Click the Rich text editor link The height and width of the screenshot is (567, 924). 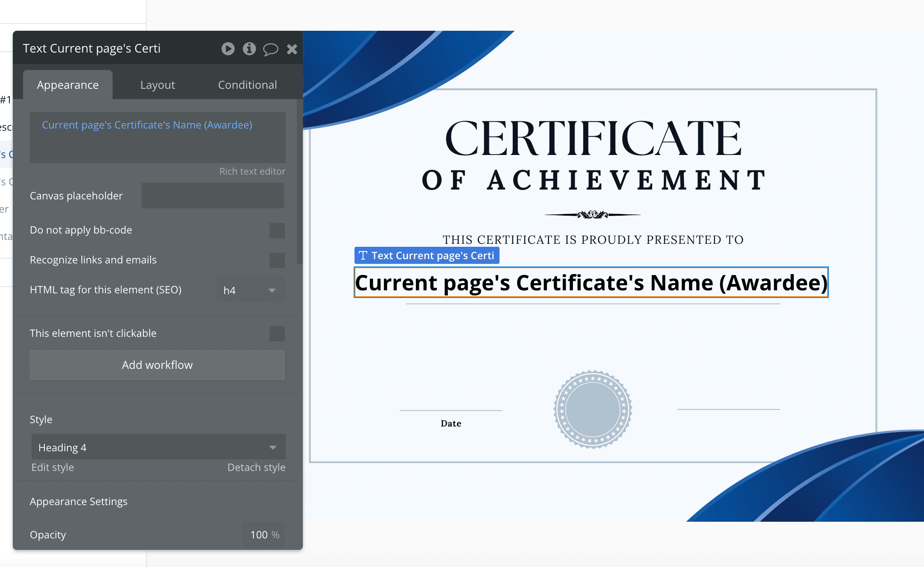(x=252, y=171)
